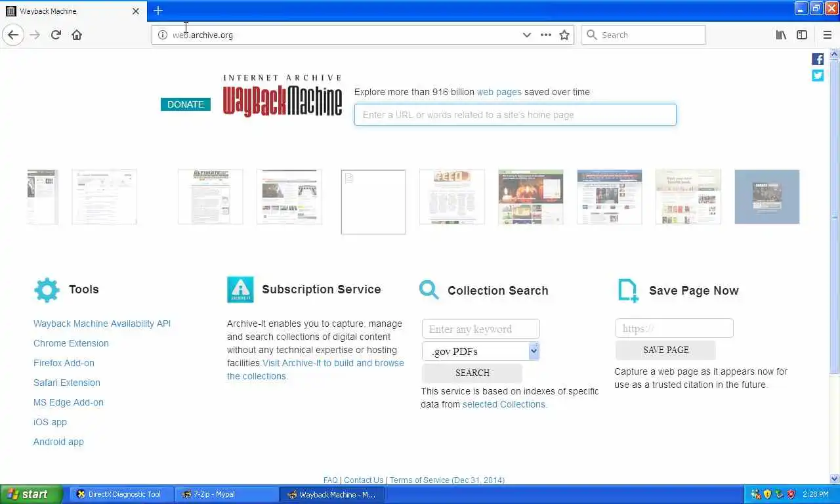Image resolution: width=840 pixels, height=504 pixels.
Task: Open the Contact Us footer link
Action: click(364, 480)
